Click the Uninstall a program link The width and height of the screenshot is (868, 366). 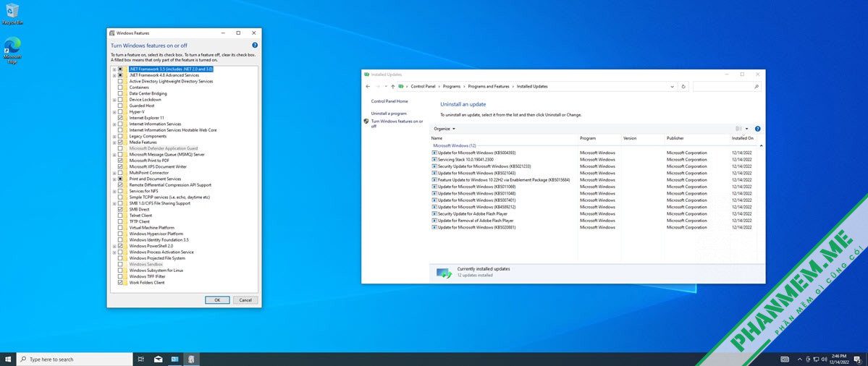coord(389,114)
